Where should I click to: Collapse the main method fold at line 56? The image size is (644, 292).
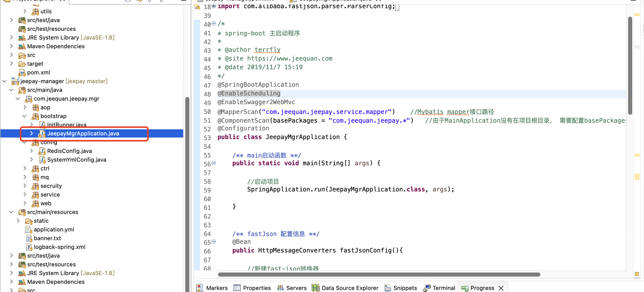pos(214,163)
